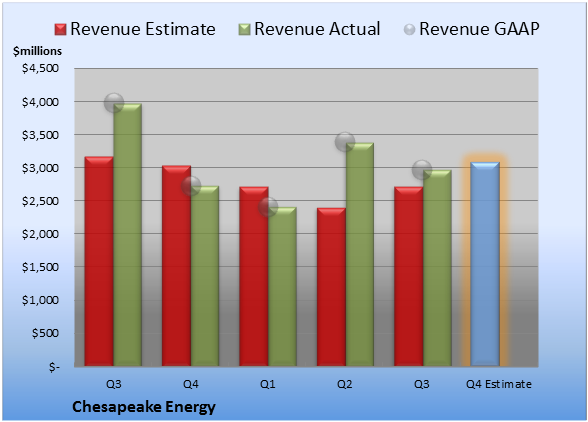
Task: Select the red Q1 Revenue Estimate bar
Action: (254, 276)
